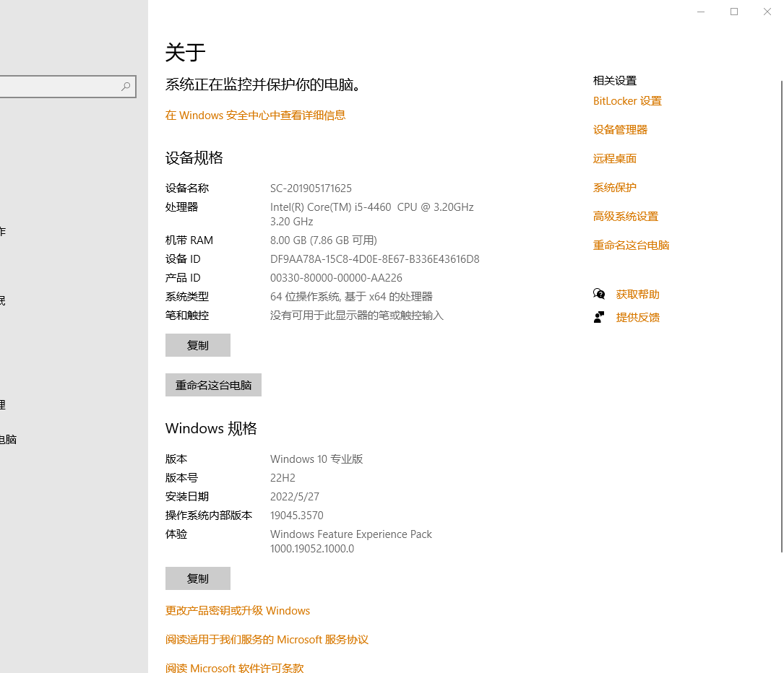Open 远程桌面 link
This screenshot has height=673, width=784.
pos(614,159)
